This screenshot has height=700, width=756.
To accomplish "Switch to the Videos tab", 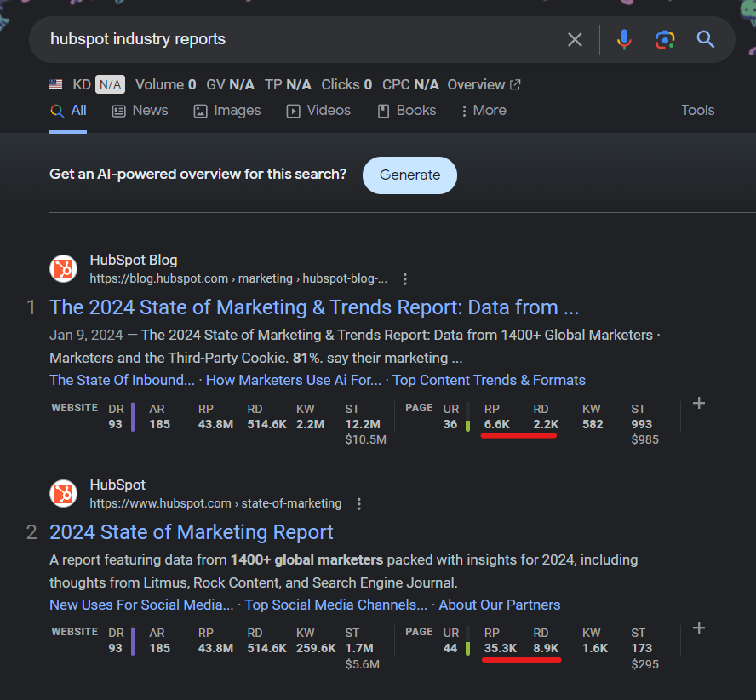I will [318, 111].
